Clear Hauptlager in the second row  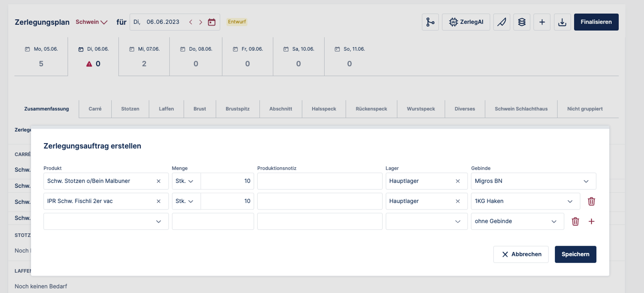click(x=458, y=201)
